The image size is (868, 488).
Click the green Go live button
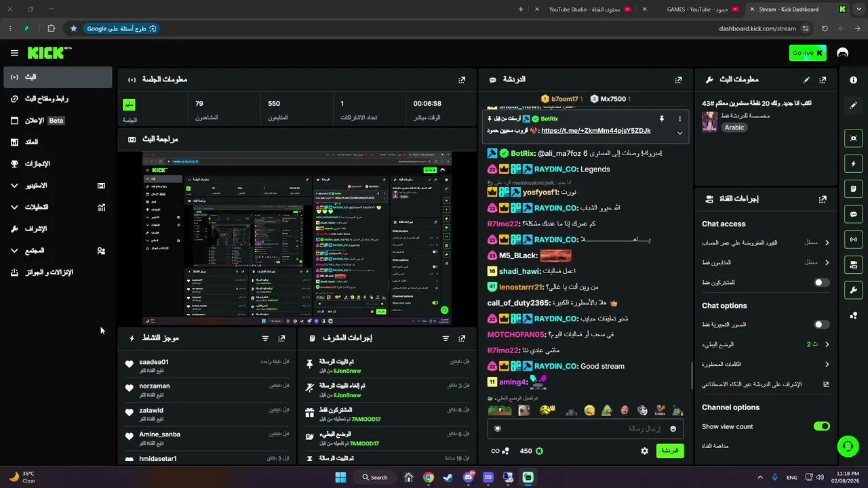click(808, 53)
